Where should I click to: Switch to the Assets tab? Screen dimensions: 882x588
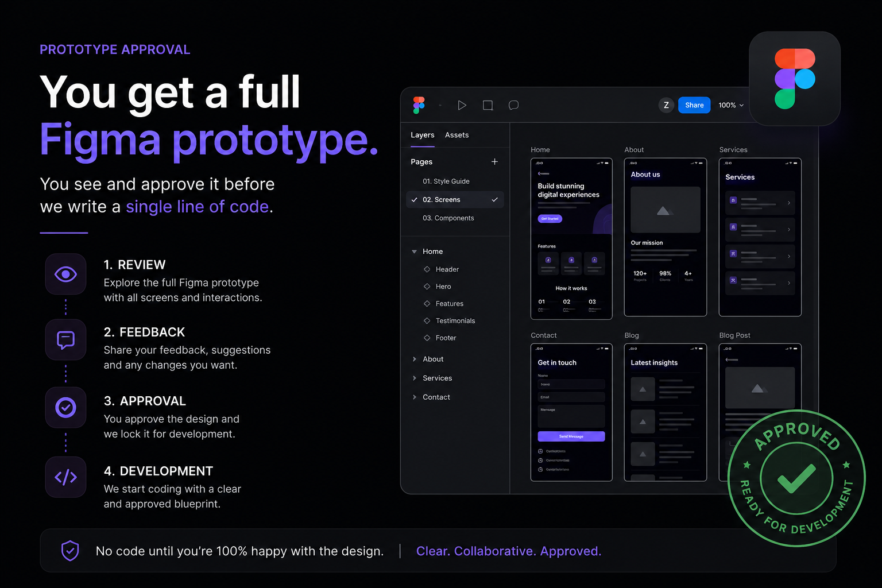tap(457, 135)
